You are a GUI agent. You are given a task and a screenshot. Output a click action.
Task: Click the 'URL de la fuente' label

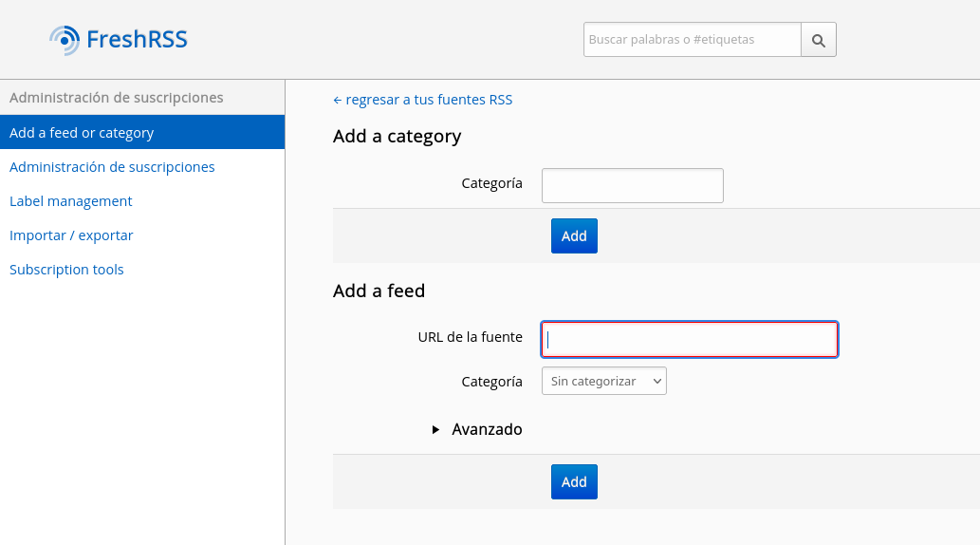(x=470, y=337)
